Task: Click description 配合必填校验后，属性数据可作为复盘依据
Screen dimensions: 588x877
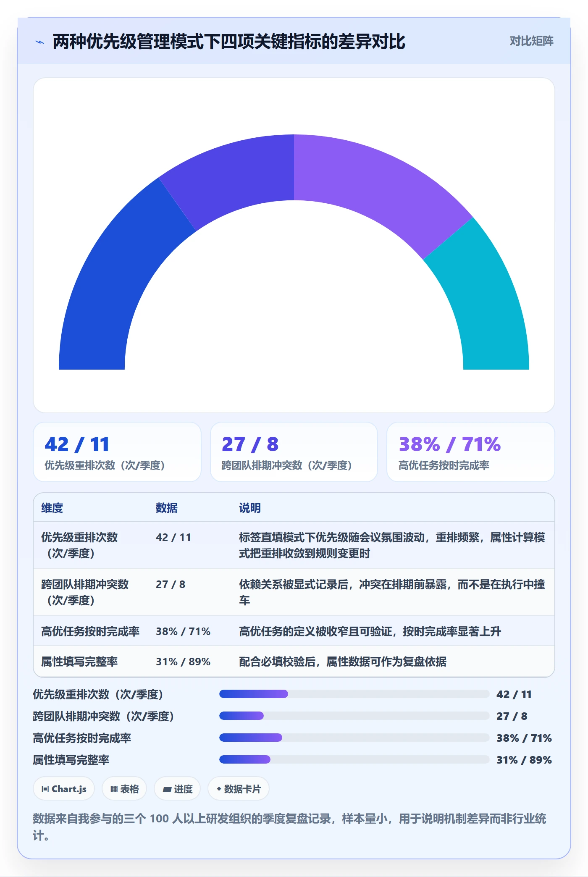Action: 343,662
